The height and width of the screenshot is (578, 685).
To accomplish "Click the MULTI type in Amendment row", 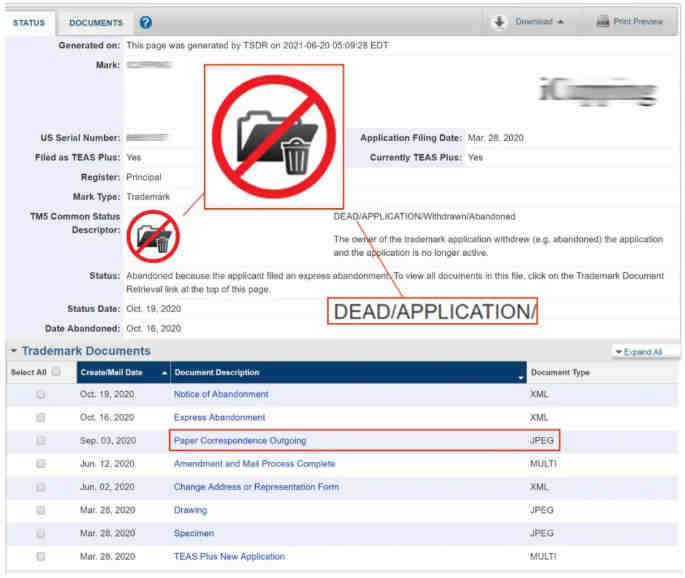I will coord(543,464).
